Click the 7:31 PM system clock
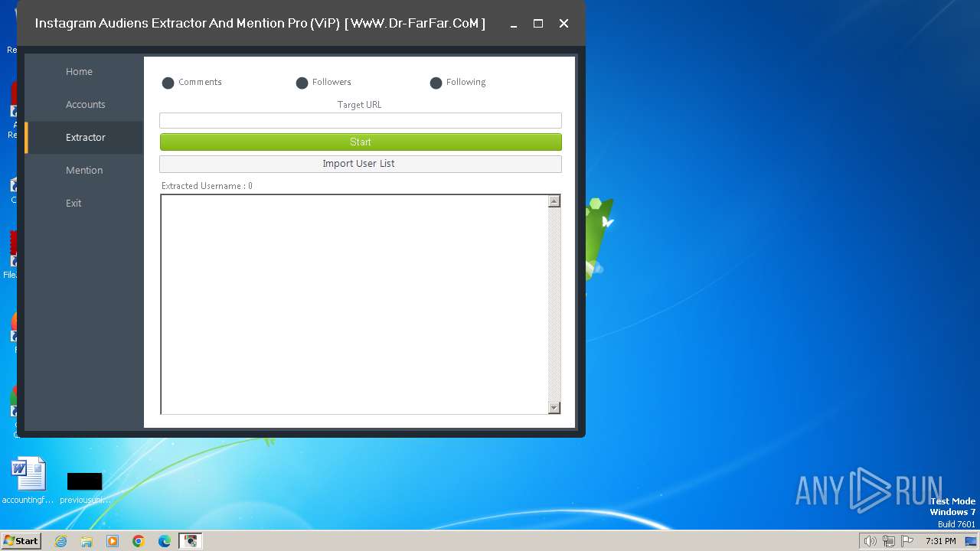Image resolution: width=980 pixels, height=551 pixels. tap(941, 541)
